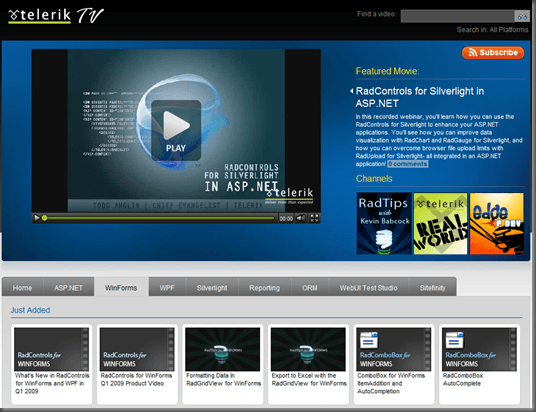This screenshot has height=412, width=536.
Task: Open the Formatting Data in RadGridView thumbnail
Action: [223, 349]
